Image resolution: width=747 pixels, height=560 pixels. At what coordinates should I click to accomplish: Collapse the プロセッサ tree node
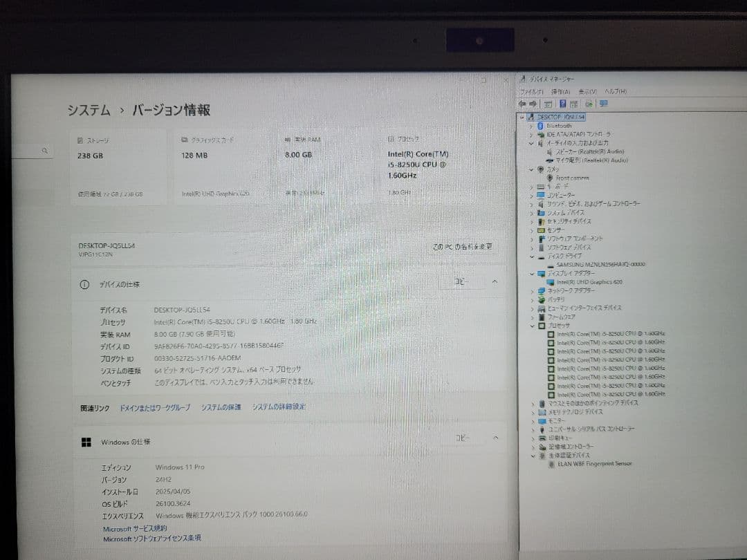tap(533, 325)
